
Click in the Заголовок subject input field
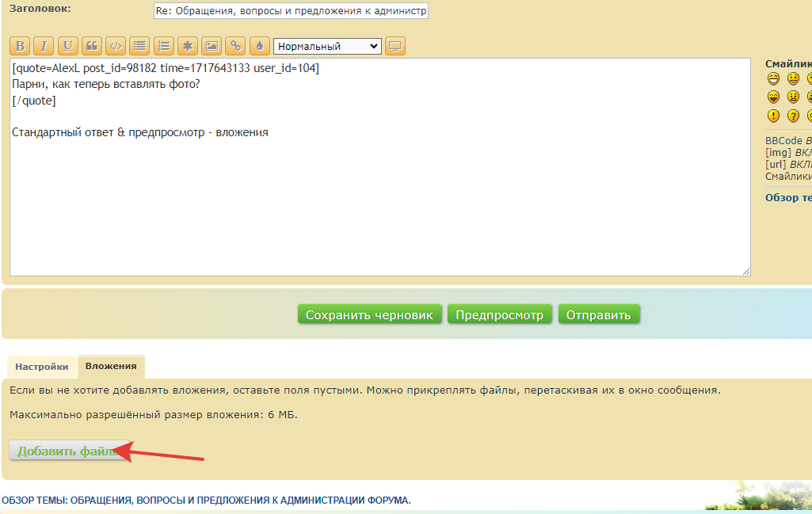point(291,10)
